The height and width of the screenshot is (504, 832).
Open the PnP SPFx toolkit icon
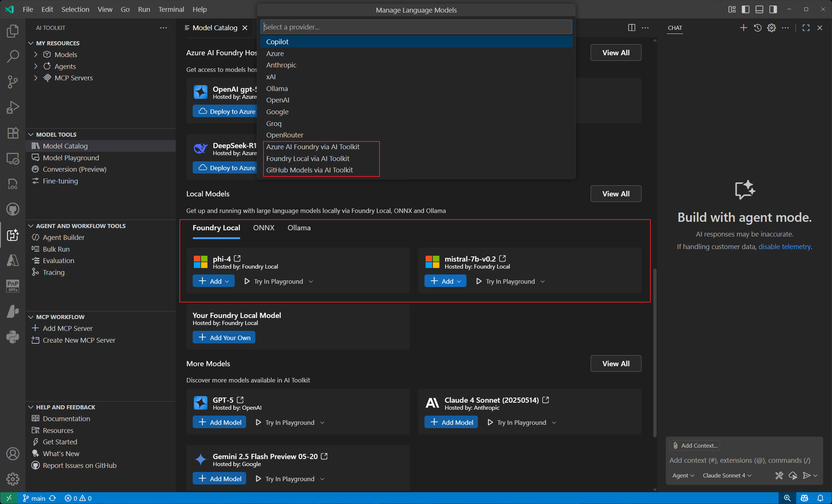[13, 286]
